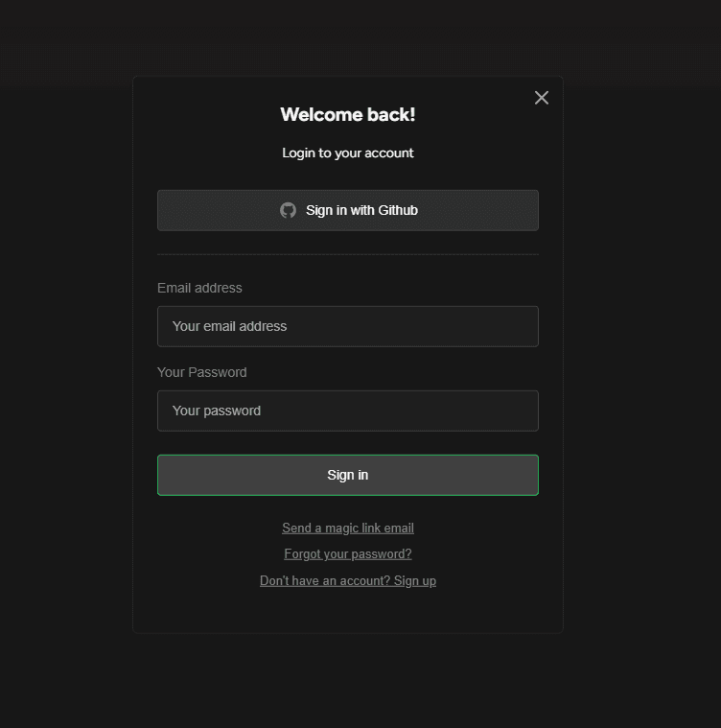Follow the Forgot your password? link
The height and width of the screenshot is (728, 721).
coord(348,553)
